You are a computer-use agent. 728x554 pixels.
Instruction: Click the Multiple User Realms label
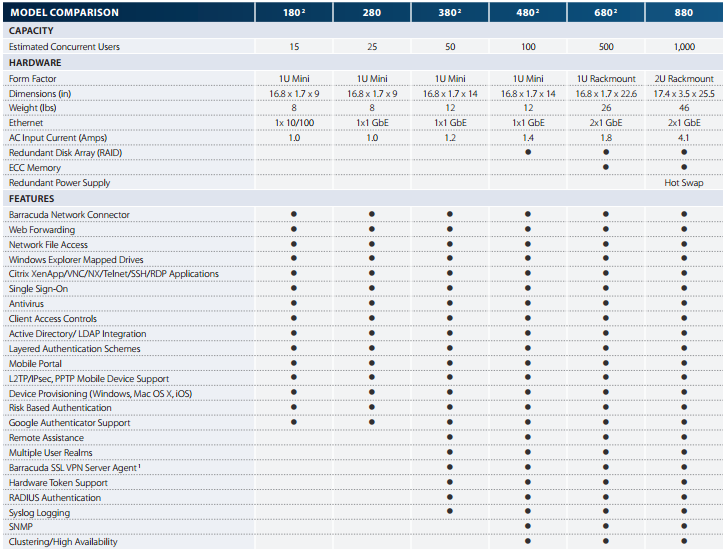coord(51,453)
